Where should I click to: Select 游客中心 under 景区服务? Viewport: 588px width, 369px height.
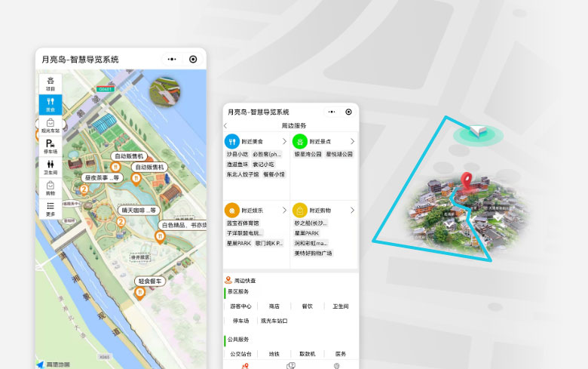point(240,306)
